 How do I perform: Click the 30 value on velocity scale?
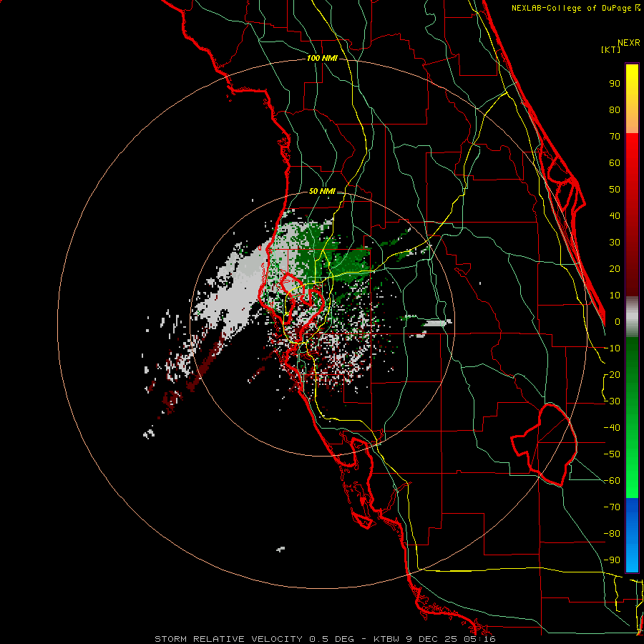tap(615, 243)
